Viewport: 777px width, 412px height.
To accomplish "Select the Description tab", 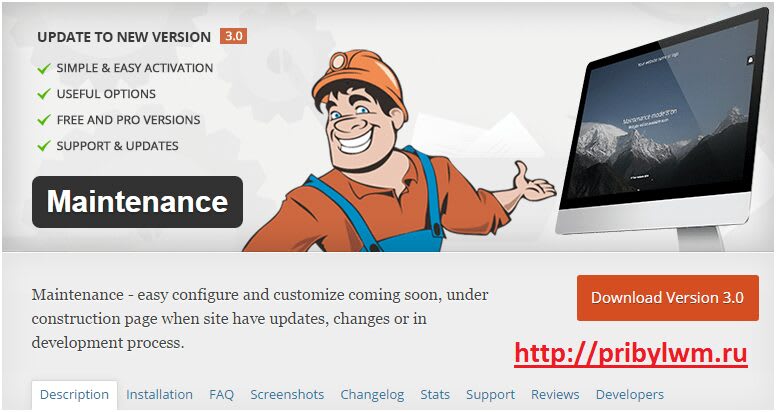I will [74, 395].
